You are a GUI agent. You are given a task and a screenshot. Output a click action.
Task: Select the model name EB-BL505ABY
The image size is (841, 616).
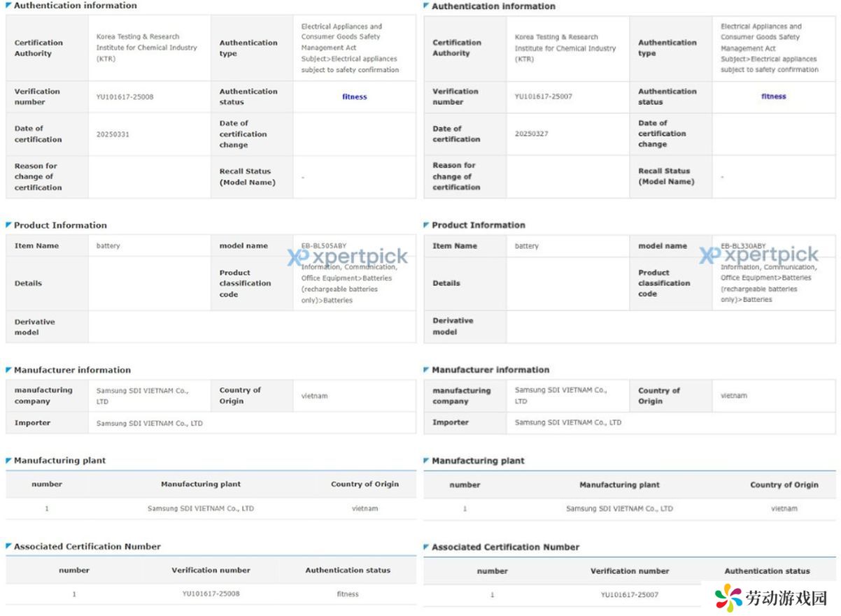324,246
